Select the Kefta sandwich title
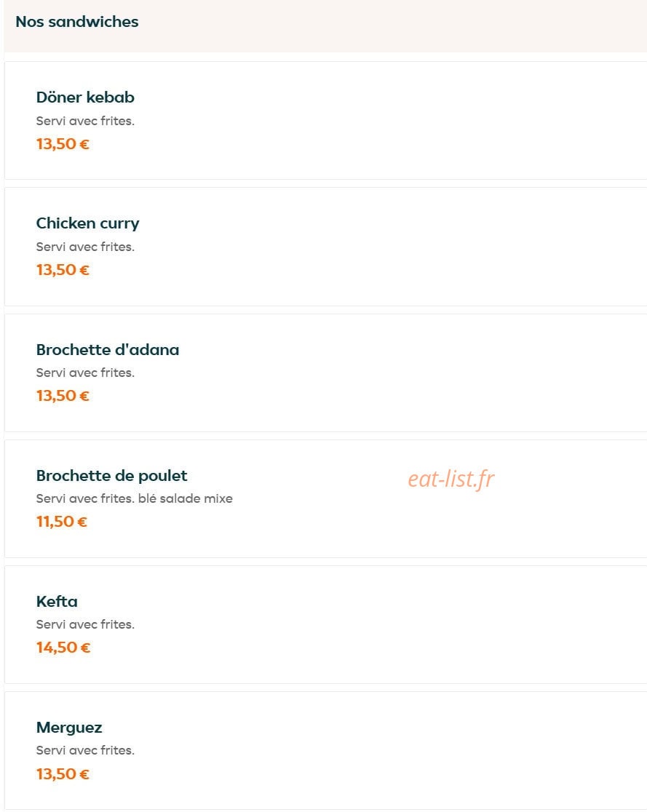647x812 pixels. [57, 601]
